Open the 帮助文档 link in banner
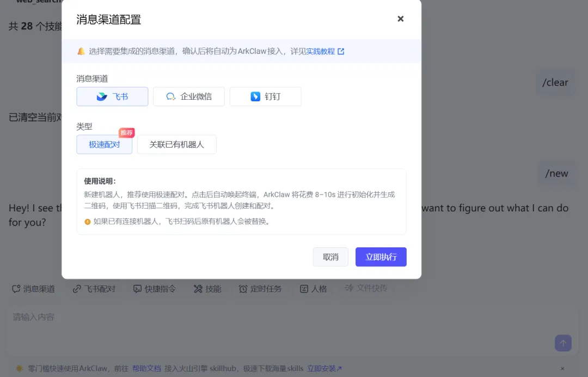 [x=146, y=368]
